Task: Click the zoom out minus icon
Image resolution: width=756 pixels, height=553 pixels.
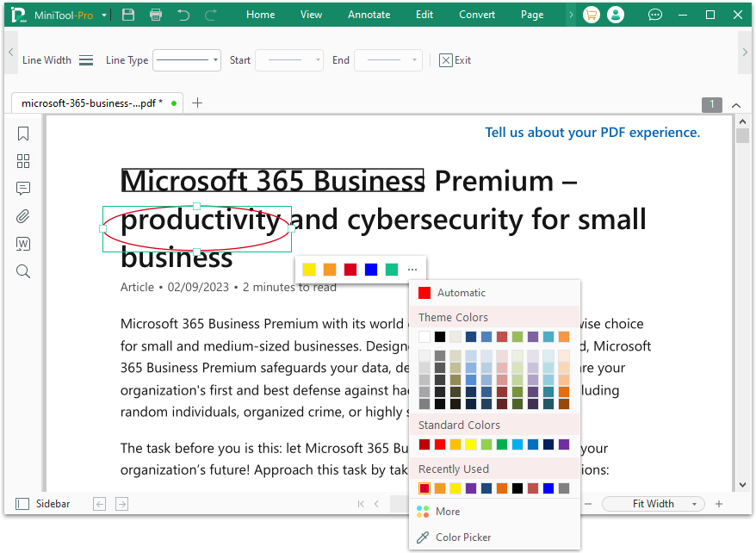Action: coord(589,504)
